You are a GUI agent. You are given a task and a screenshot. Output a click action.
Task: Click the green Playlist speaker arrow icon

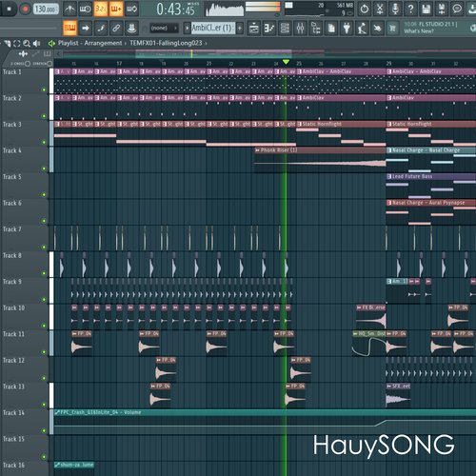pos(51,43)
